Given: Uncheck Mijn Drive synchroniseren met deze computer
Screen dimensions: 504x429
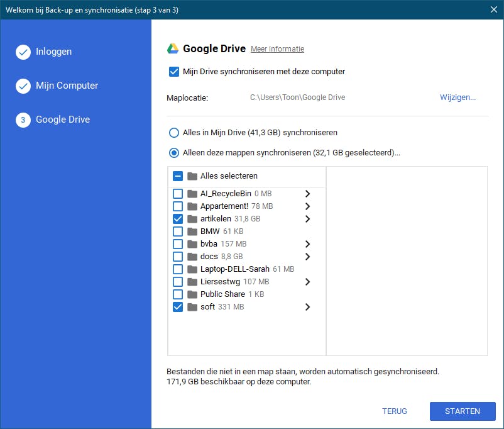Looking at the screenshot, I should [175, 72].
